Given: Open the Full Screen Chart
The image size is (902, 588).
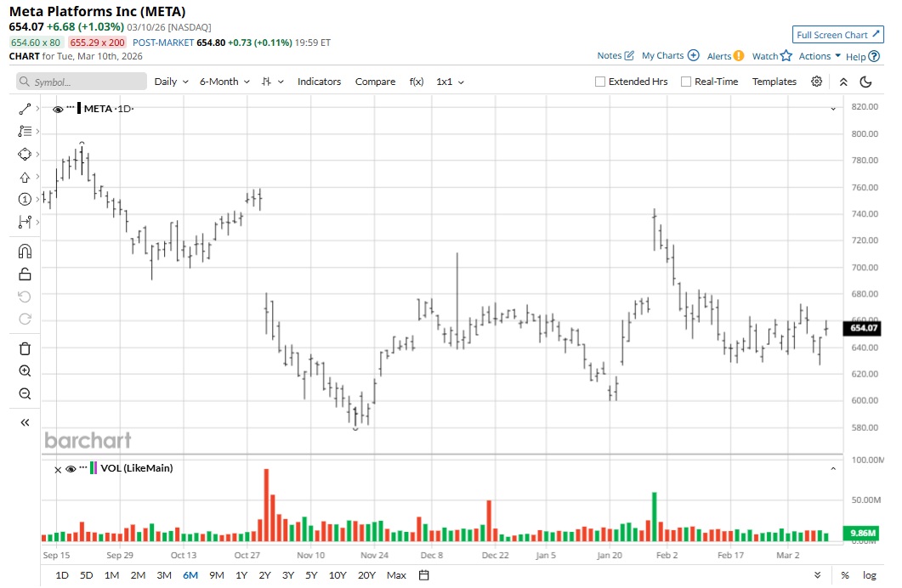Looking at the screenshot, I should click(x=837, y=35).
